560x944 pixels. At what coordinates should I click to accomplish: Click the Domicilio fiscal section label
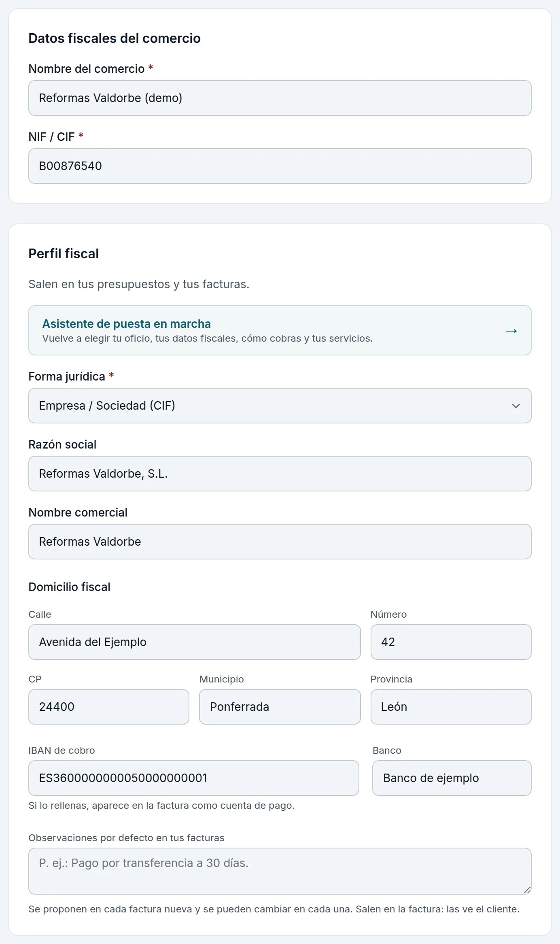pyautogui.click(x=70, y=587)
